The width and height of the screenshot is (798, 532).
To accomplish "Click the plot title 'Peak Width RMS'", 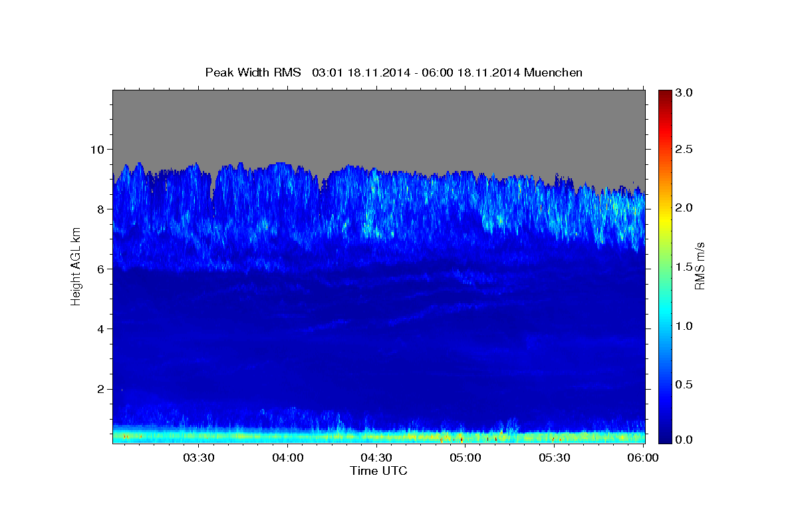I will coord(253,72).
